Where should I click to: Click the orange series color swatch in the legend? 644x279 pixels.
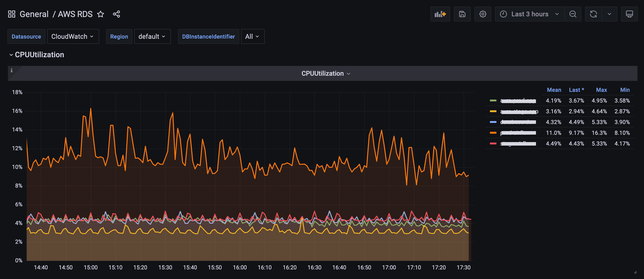tap(493, 133)
